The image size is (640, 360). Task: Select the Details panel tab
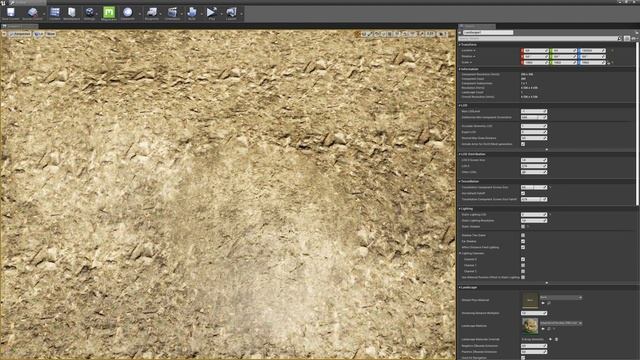[x=477, y=26]
